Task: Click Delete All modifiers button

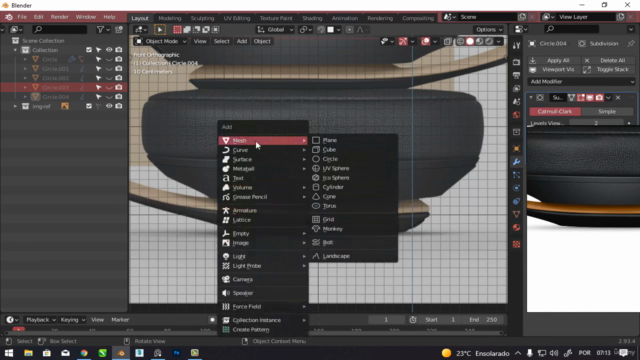Action: pyautogui.click(x=609, y=60)
